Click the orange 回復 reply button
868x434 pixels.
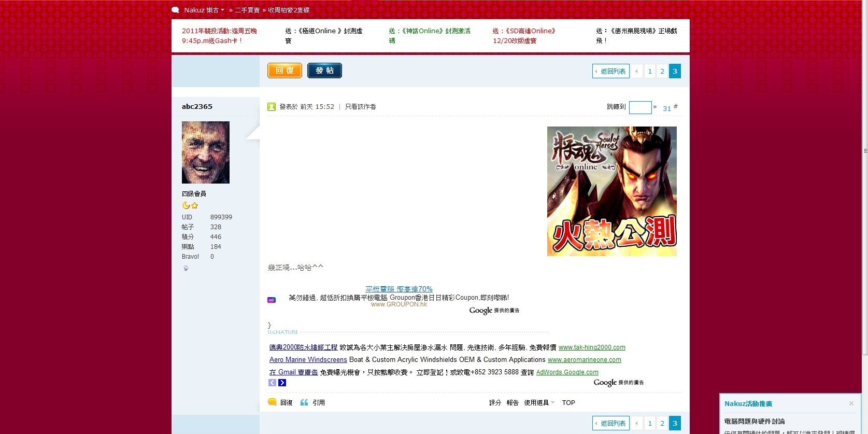pos(284,71)
